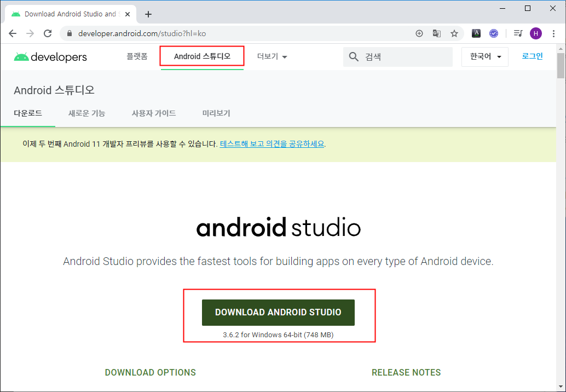
Task: Switch to the 사용자 가이드 tab
Action: tap(154, 113)
